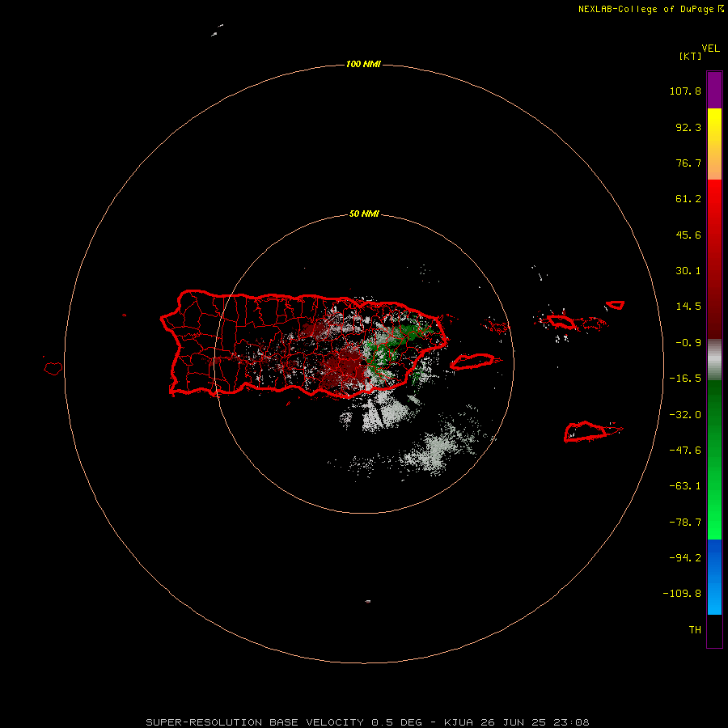
Task: Click the blue segment of the color bar
Action: click(x=714, y=577)
